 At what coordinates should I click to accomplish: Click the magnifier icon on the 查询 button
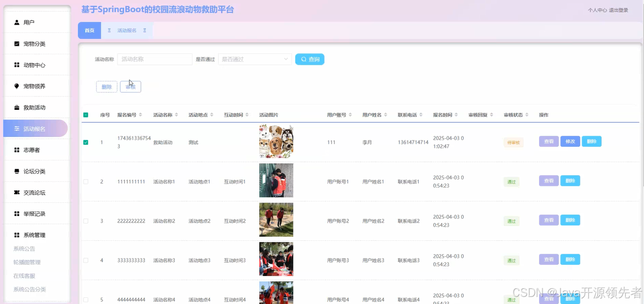pyautogui.click(x=303, y=59)
